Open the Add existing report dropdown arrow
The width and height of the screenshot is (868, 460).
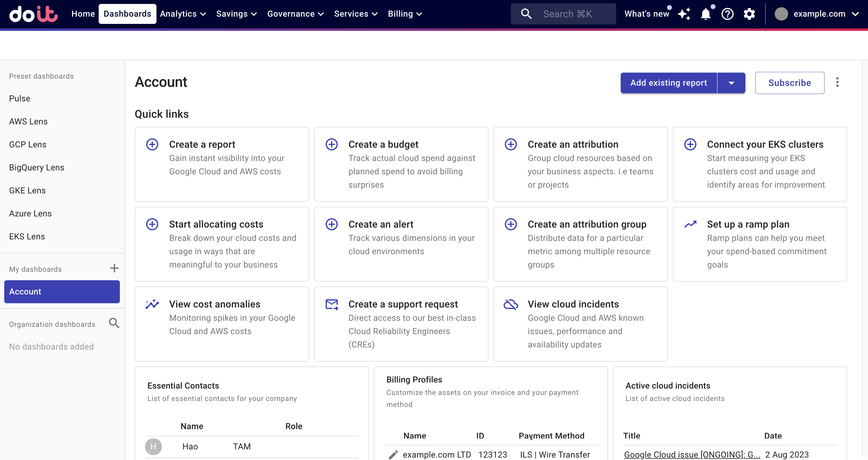[731, 83]
